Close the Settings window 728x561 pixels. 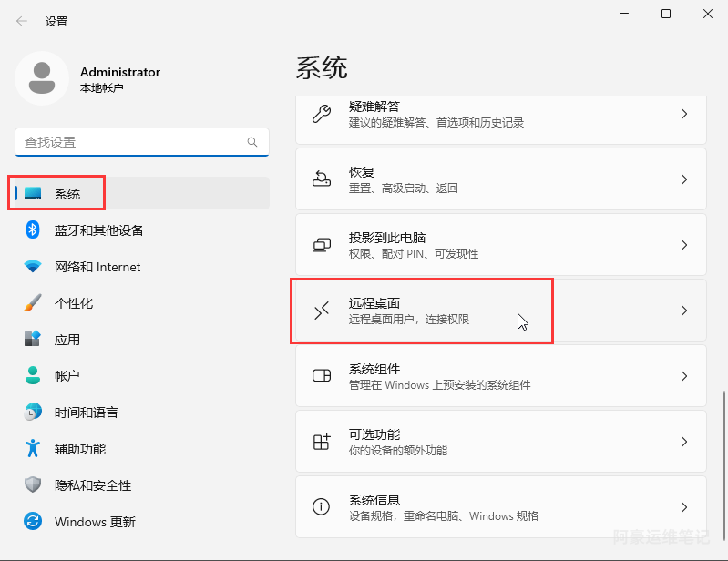click(x=708, y=14)
